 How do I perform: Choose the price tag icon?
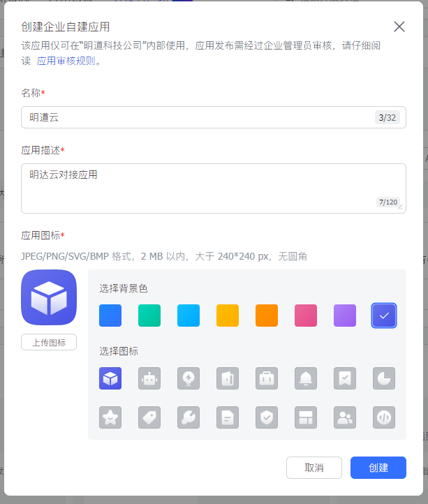point(149,417)
